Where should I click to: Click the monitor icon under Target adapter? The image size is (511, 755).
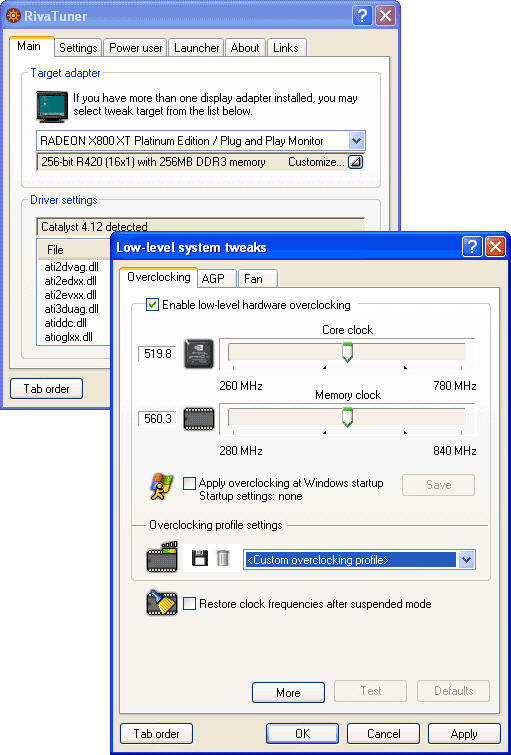[52, 106]
